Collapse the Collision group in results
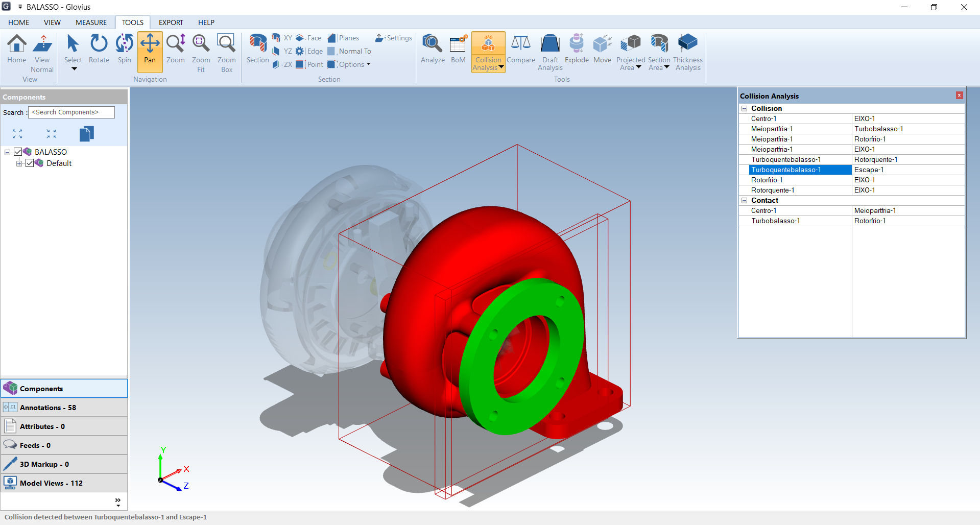The image size is (980, 525). pyautogui.click(x=745, y=108)
